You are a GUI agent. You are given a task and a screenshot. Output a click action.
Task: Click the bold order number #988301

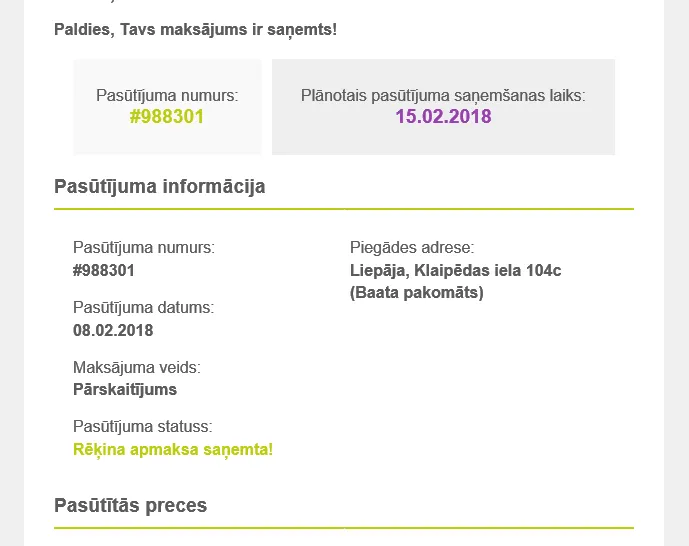pos(104,271)
